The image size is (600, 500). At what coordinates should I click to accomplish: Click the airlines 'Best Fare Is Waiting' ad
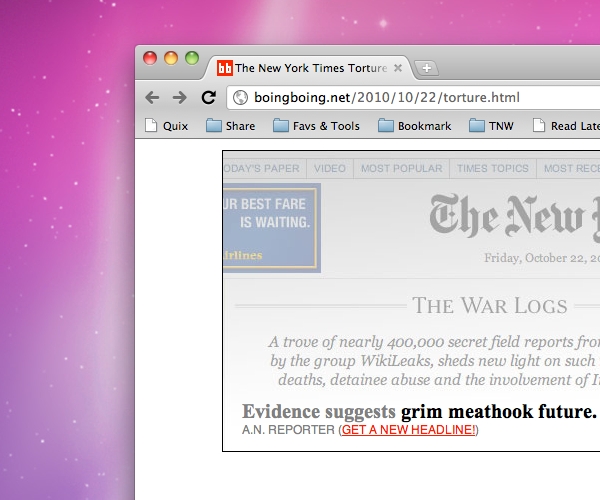(x=272, y=228)
